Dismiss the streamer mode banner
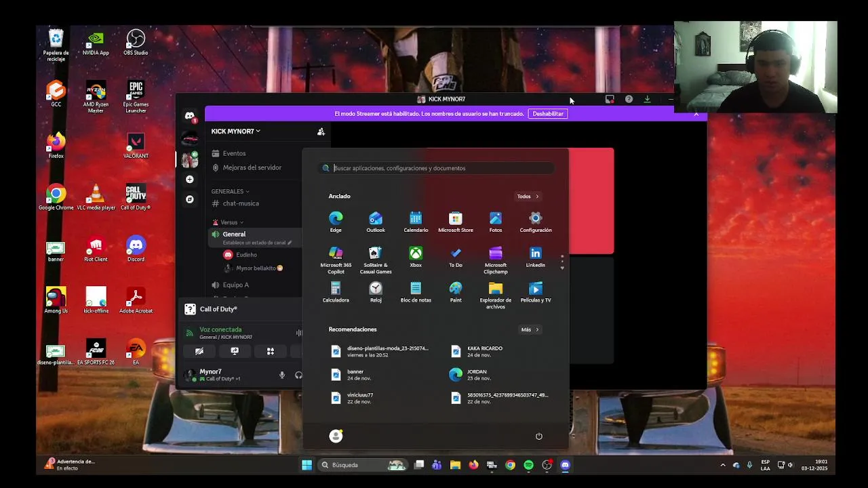868x488 pixels. 696,114
